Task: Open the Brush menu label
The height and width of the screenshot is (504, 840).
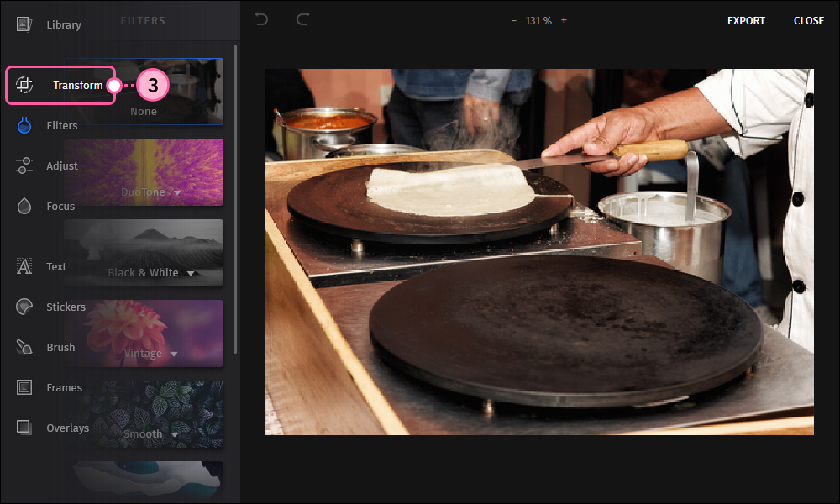Action: coord(60,347)
